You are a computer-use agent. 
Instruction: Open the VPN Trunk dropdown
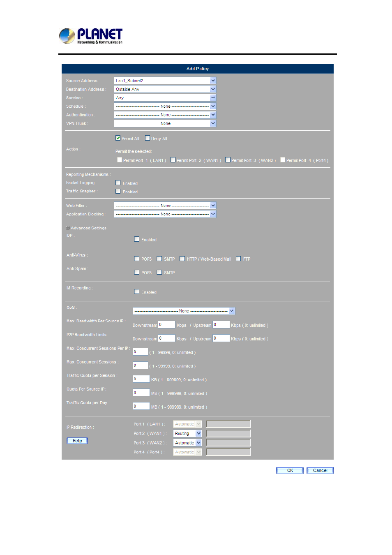[x=165, y=123]
